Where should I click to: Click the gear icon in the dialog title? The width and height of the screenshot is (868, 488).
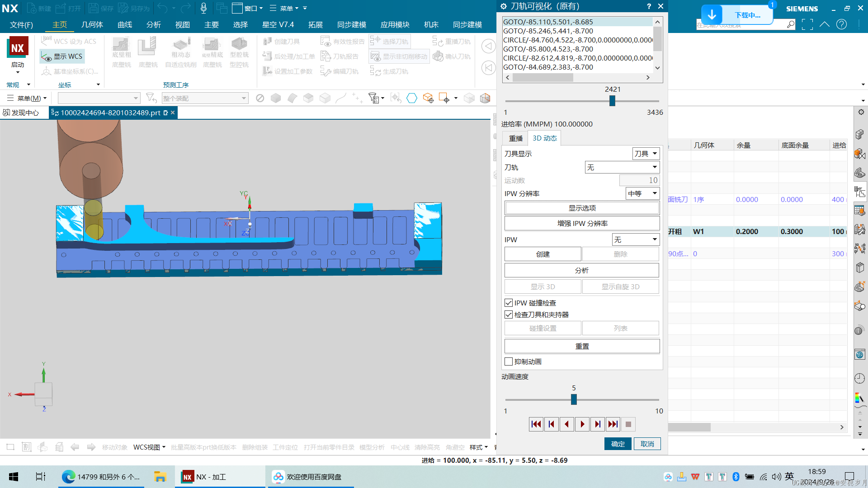[504, 6]
